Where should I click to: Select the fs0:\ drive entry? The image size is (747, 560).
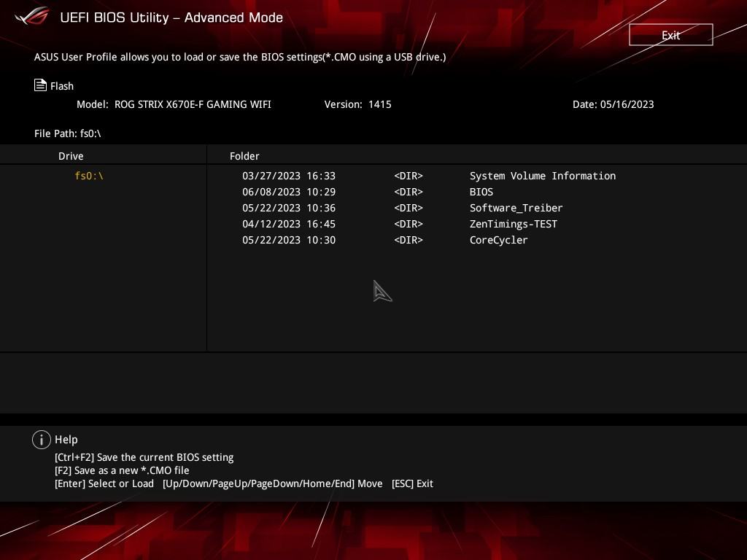tap(89, 176)
